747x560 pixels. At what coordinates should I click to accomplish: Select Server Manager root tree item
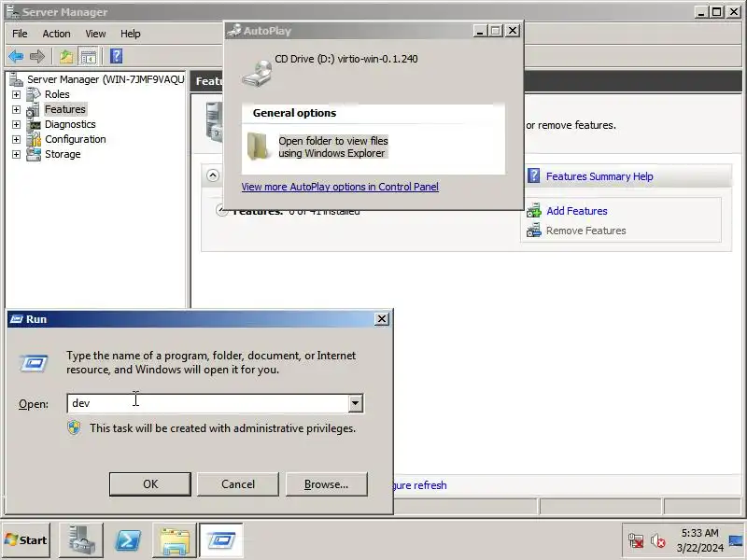point(106,79)
